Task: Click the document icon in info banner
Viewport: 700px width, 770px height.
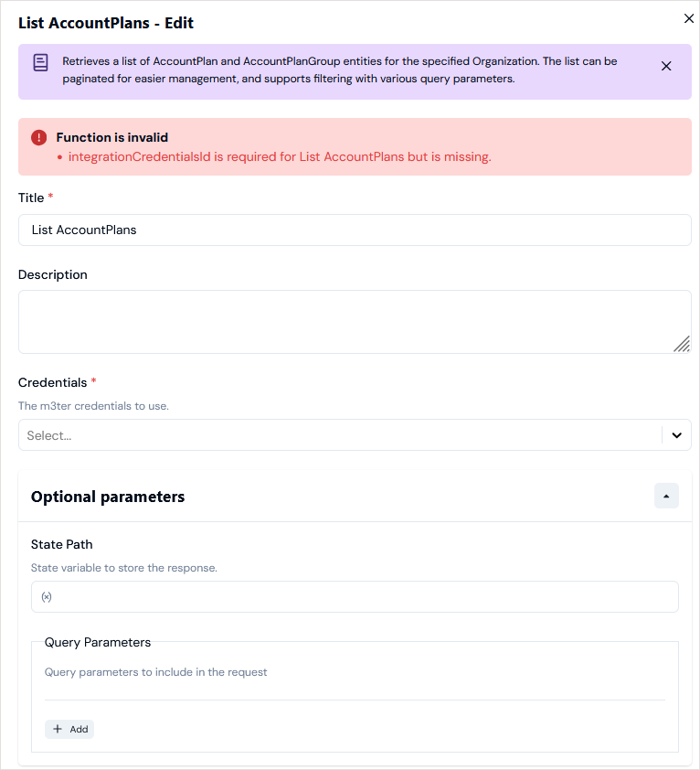Action: [41, 63]
